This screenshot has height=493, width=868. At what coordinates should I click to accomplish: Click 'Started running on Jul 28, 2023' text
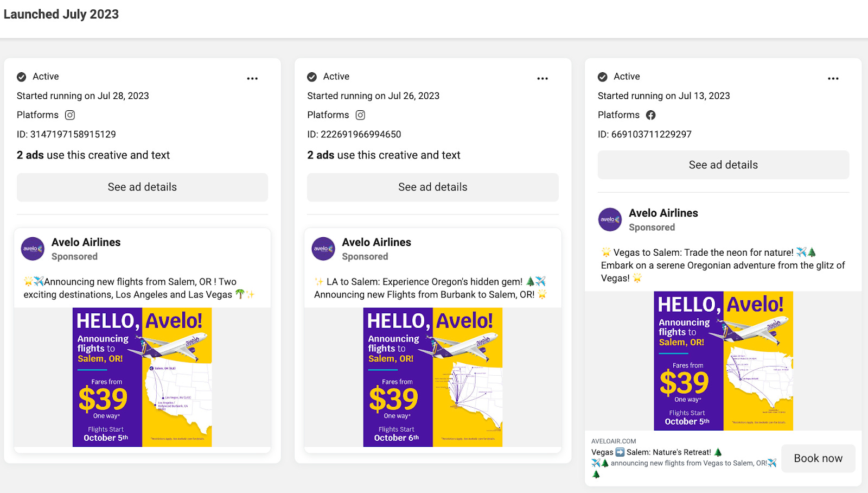coord(83,96)
